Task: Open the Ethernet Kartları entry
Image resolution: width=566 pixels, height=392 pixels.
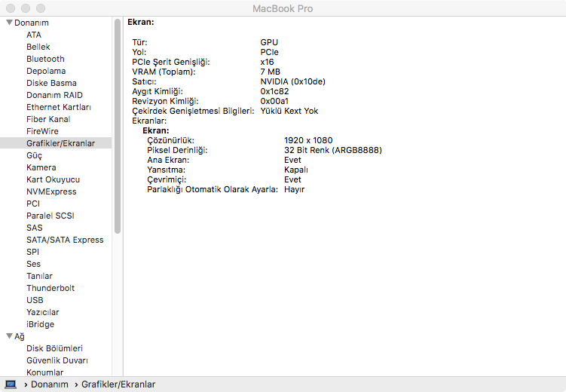Action: tap(59, 107)
